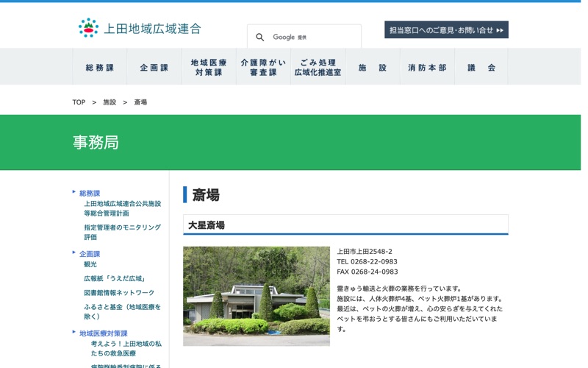
Task: Open the 総務課 navigation menu
Action: (100, 67)
